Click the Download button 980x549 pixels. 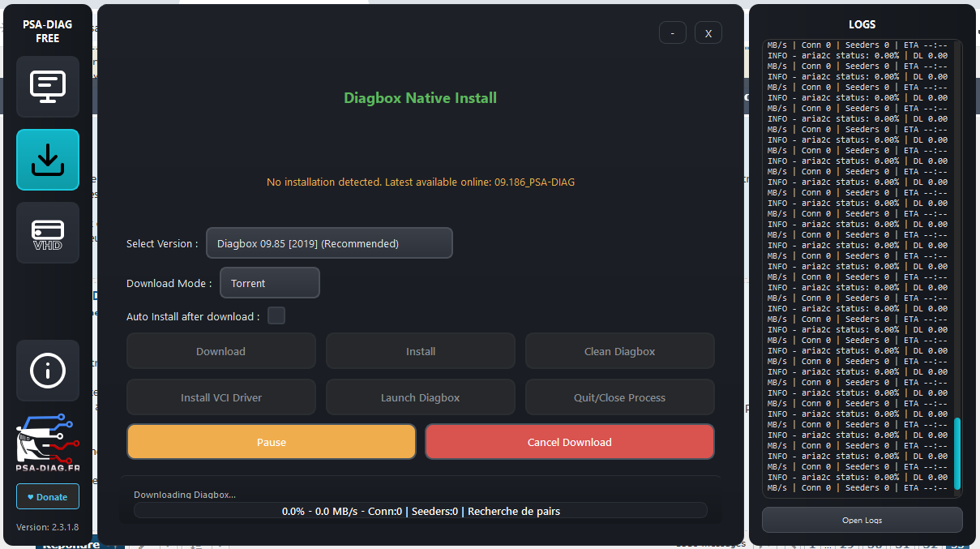[221, 351]
